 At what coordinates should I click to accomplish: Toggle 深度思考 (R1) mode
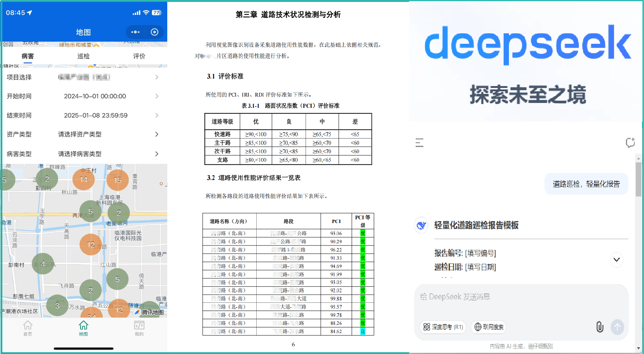[x=443, y=327]
